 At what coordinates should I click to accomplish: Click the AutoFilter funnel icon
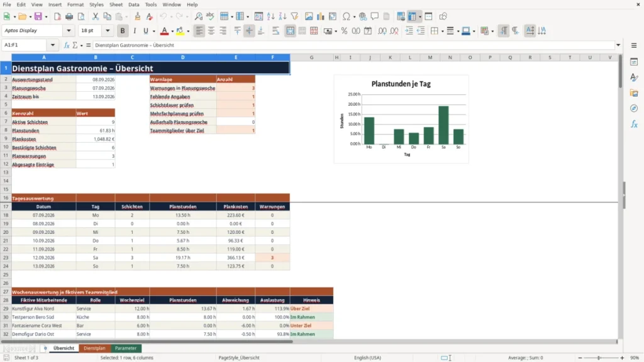(x=294, y=16)
